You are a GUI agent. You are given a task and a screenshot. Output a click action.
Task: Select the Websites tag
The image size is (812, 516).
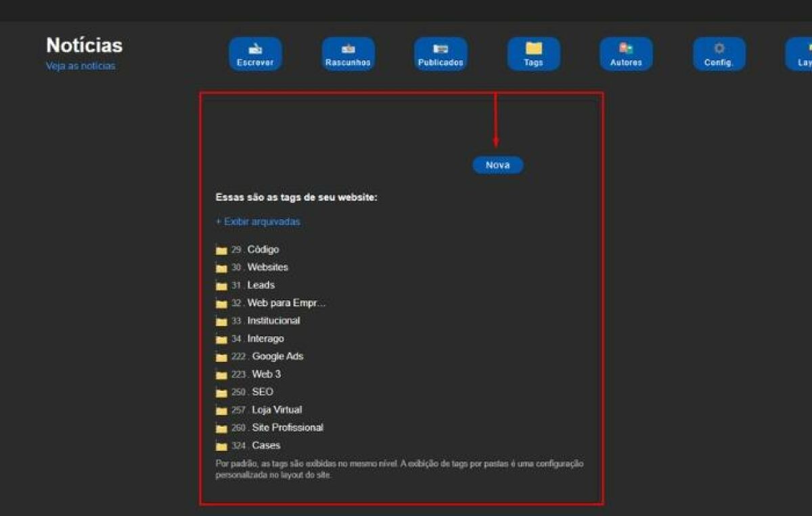pyautogui.click(x=267, y=268)
